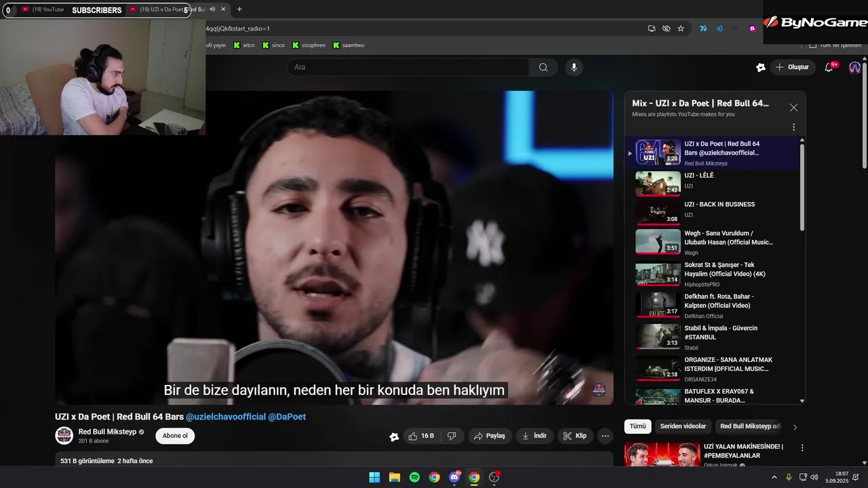
Task: Click the Red Bull Miksteyp channel avatar
Action: click(64, 436)
